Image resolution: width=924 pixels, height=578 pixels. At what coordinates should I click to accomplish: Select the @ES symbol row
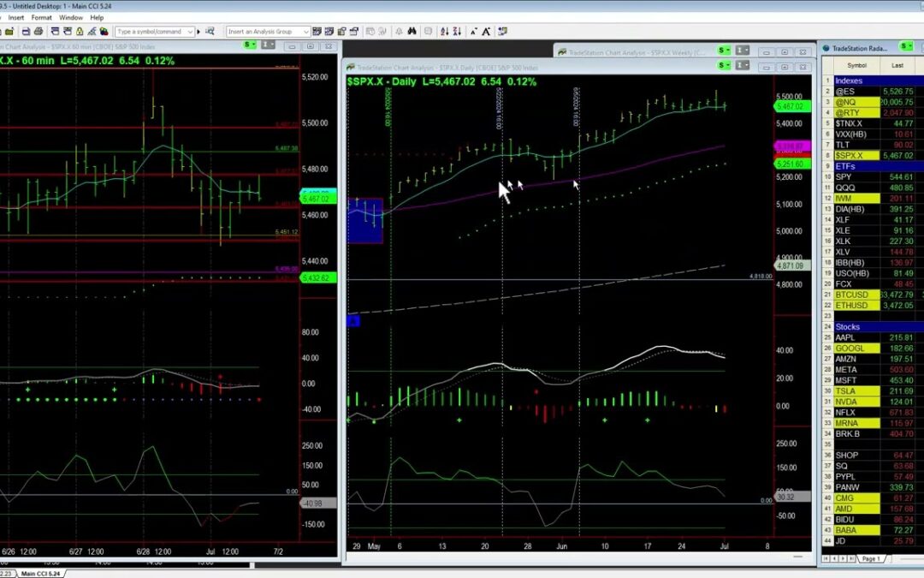(873, 92)
